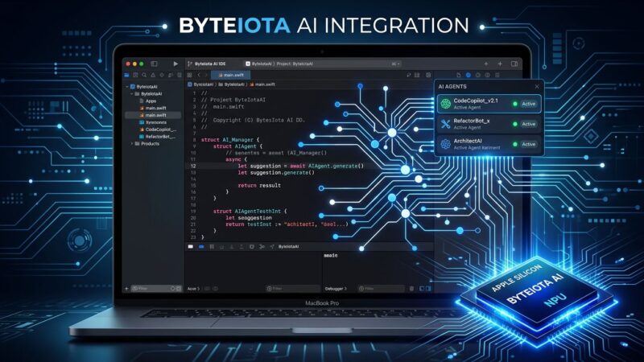Click the middle ByteIotaAI folder breadcrumb segment
644x362 pixels.
click(231, 84)
